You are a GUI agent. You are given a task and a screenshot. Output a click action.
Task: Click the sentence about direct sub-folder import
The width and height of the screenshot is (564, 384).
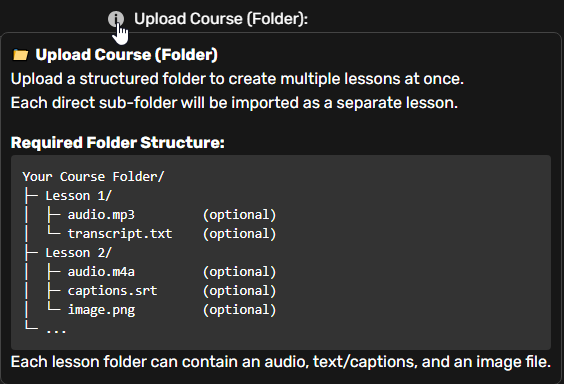234,103
